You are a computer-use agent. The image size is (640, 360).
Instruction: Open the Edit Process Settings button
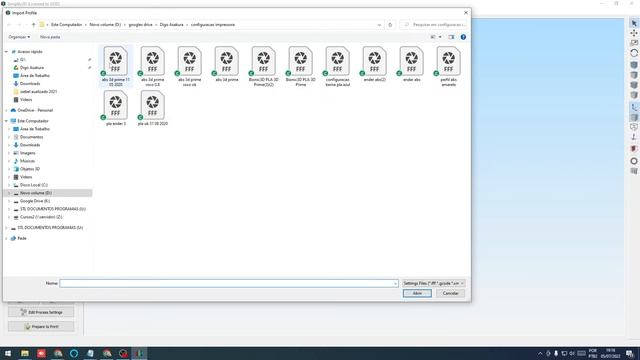[x=41, y=312]
